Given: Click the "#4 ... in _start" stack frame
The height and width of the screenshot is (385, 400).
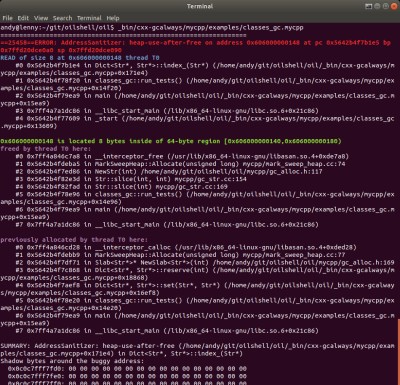Looking at the screenshot, I should pos(197,122).
